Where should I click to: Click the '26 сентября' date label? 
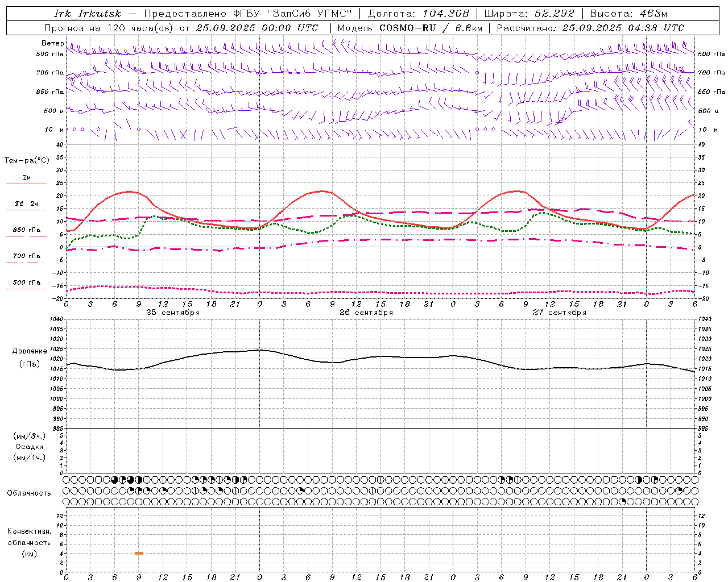(366, 313)
